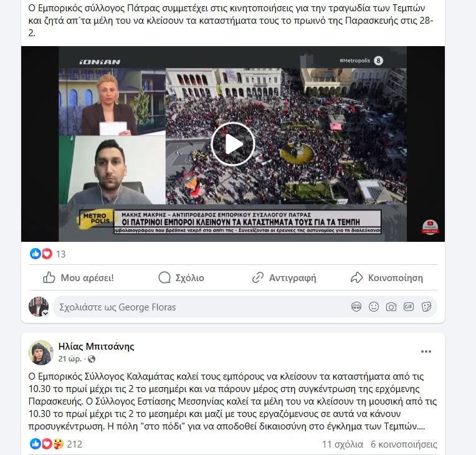This screenshot has width=476, height=455.
Task: Attach a photo using camera icon
Action: point(391,307)
